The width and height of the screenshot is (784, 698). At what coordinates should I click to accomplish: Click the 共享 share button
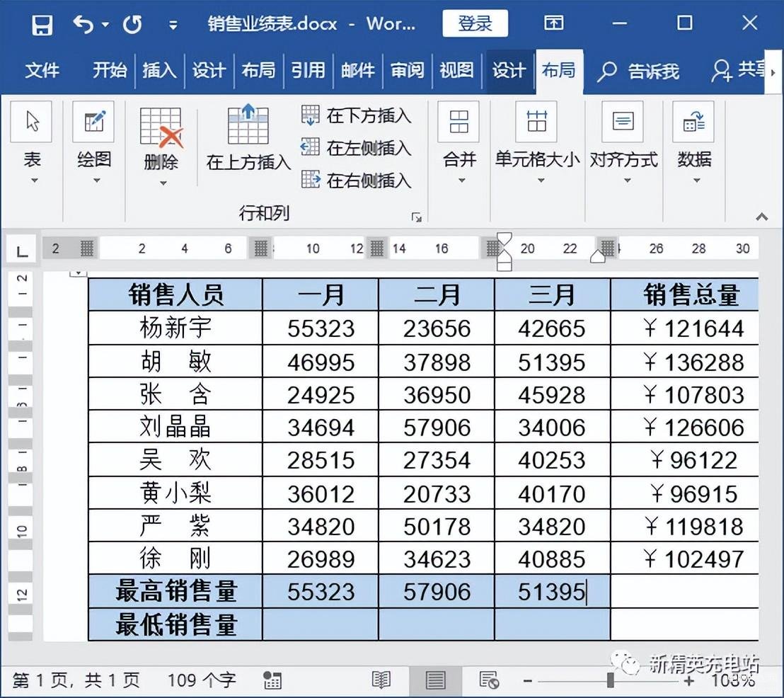click(x=738, y=71)
